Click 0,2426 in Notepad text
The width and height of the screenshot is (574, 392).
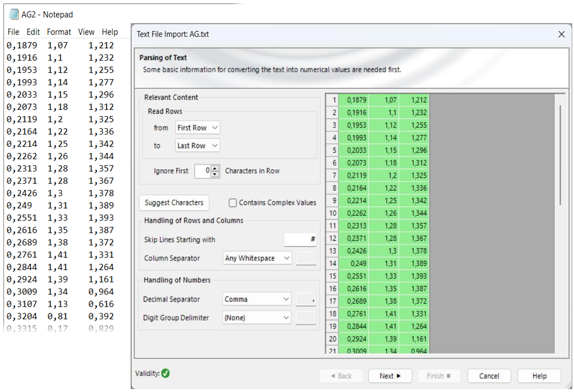(x=21, y=193)
